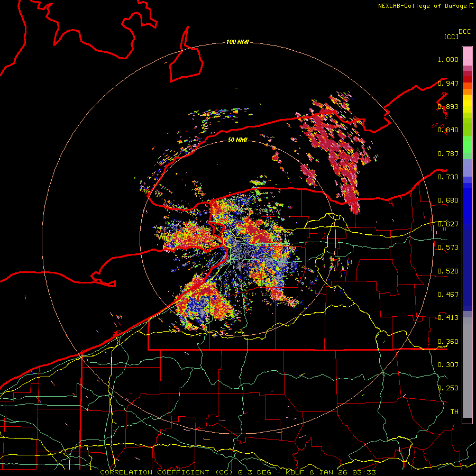Click the 0.360 value on the color scale
This screenshot has height=476, width=476.
pos(448,341)
